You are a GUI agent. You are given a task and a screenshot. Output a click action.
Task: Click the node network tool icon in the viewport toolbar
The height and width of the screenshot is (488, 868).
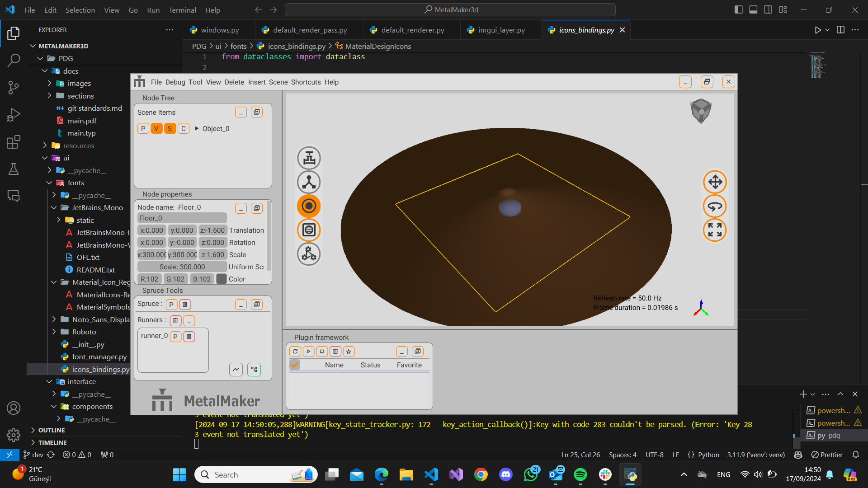point(309,254)
